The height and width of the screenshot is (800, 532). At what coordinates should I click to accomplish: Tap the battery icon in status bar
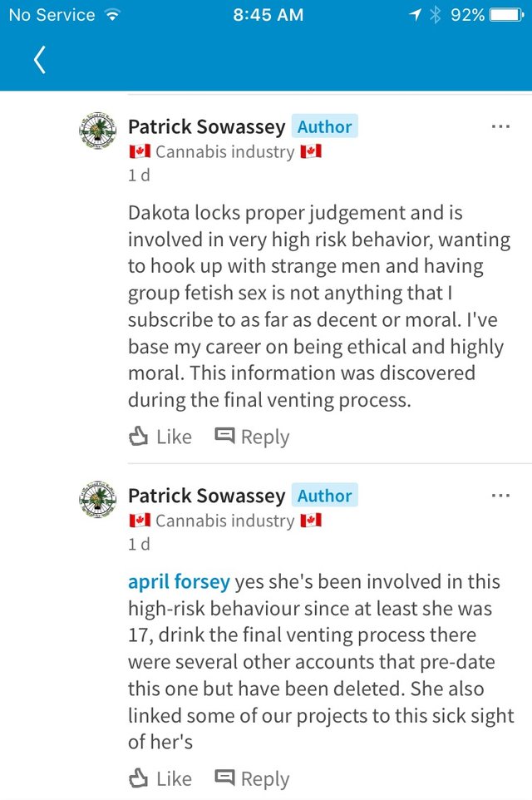point(505,15)
